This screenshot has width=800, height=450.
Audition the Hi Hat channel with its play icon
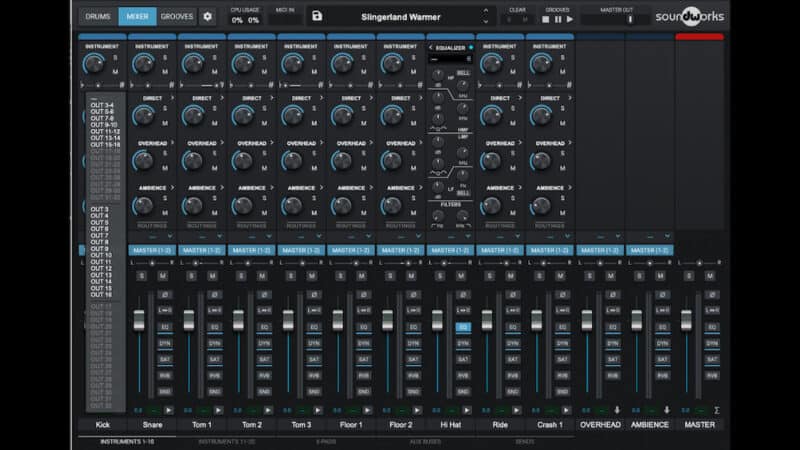click(x=467, y=410)
